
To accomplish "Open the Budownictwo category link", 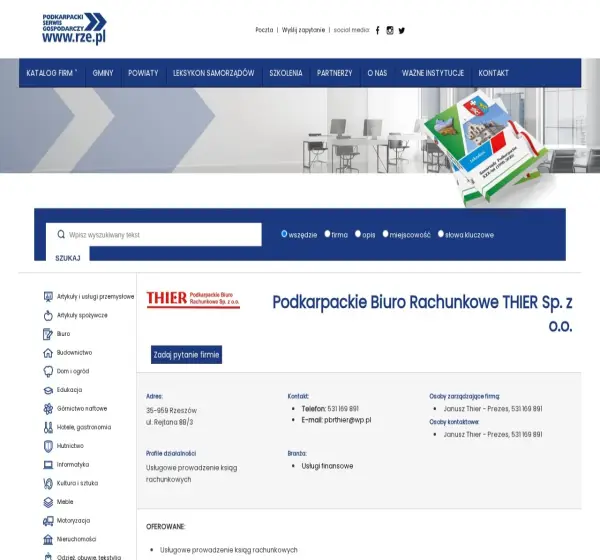I will (x=75, y=353).
